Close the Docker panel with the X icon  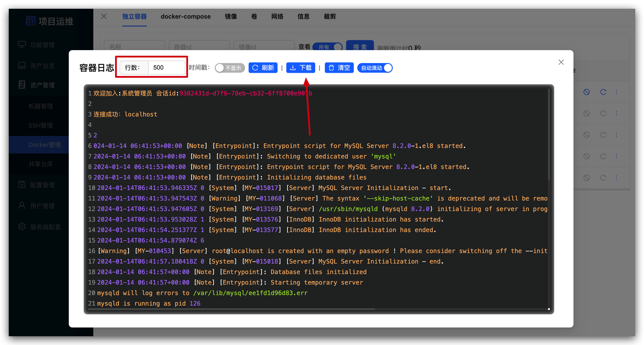[x=104, y=16]
